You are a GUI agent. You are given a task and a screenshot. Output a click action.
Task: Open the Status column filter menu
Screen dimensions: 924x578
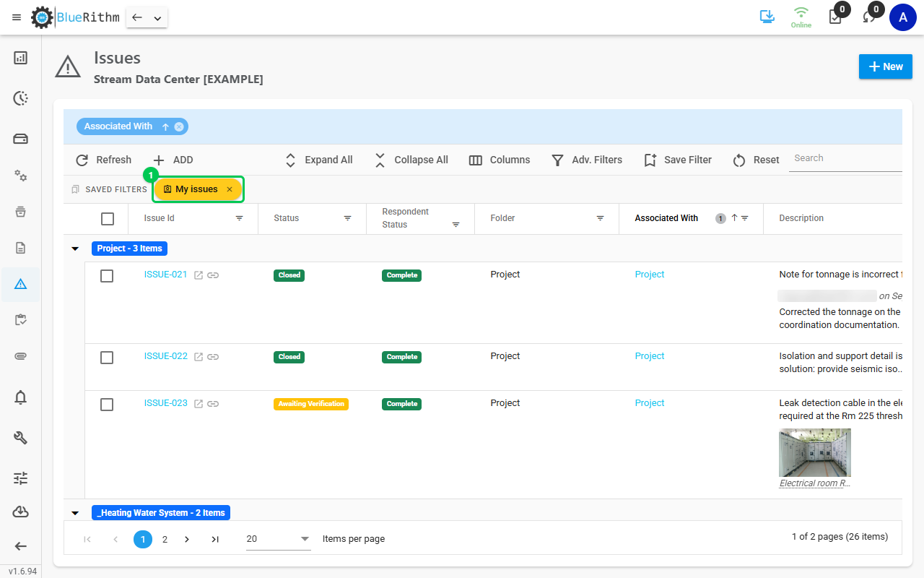(x=347, y=218)
